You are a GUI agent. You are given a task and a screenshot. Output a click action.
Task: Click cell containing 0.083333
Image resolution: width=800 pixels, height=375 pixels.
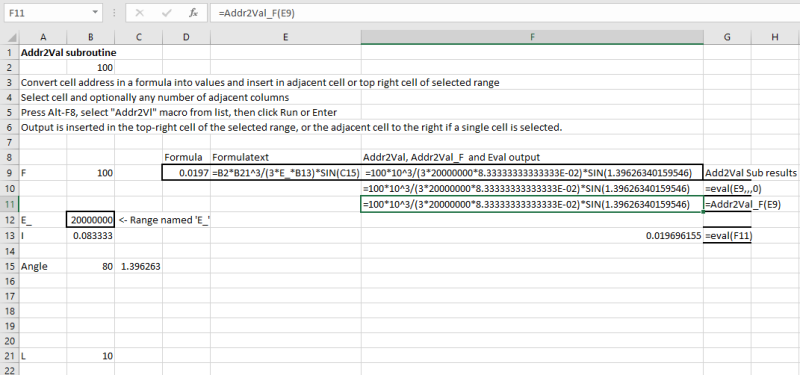click(x=90, y=236)
